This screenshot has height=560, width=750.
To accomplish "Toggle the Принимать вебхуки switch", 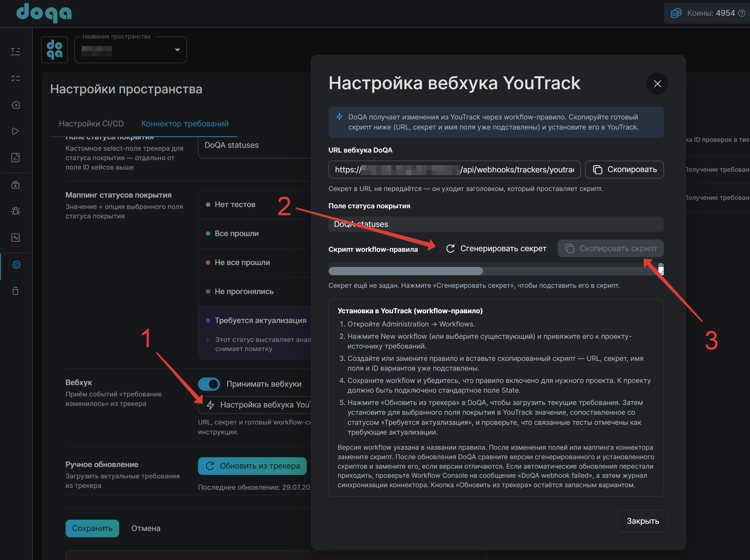I will pos(209,384).
